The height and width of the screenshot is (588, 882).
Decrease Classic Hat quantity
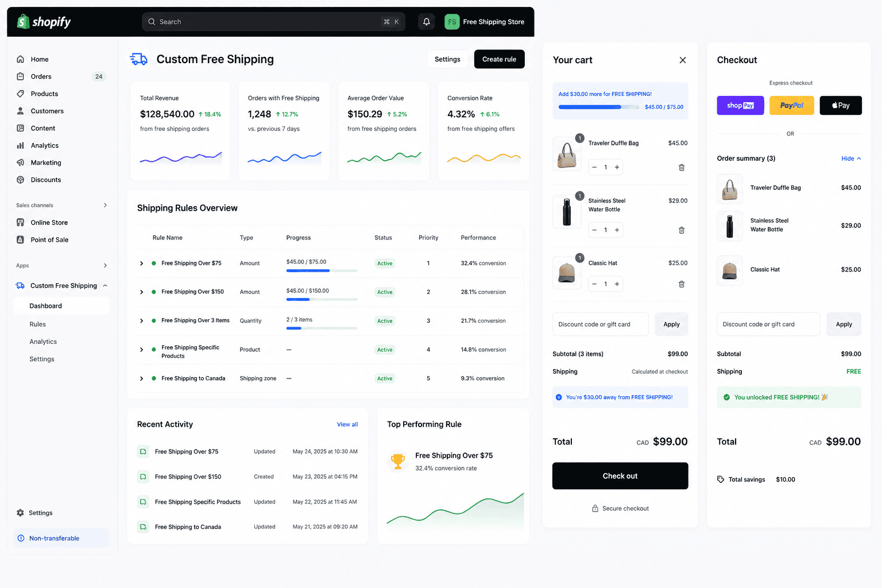[594, 284]
